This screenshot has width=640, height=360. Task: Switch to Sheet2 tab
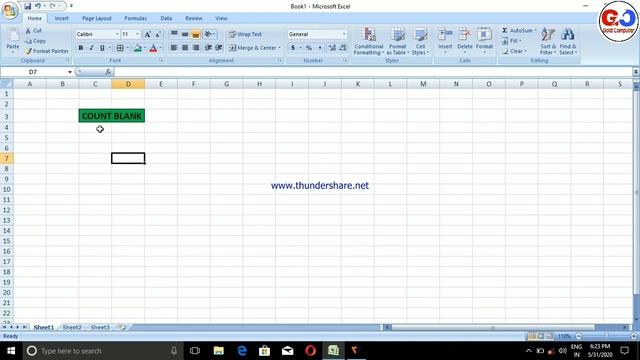(72, 327)
